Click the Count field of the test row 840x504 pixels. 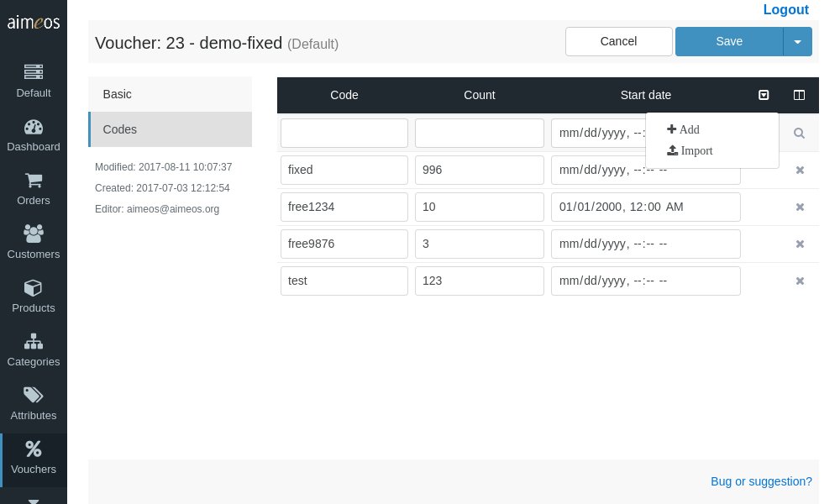480,281
